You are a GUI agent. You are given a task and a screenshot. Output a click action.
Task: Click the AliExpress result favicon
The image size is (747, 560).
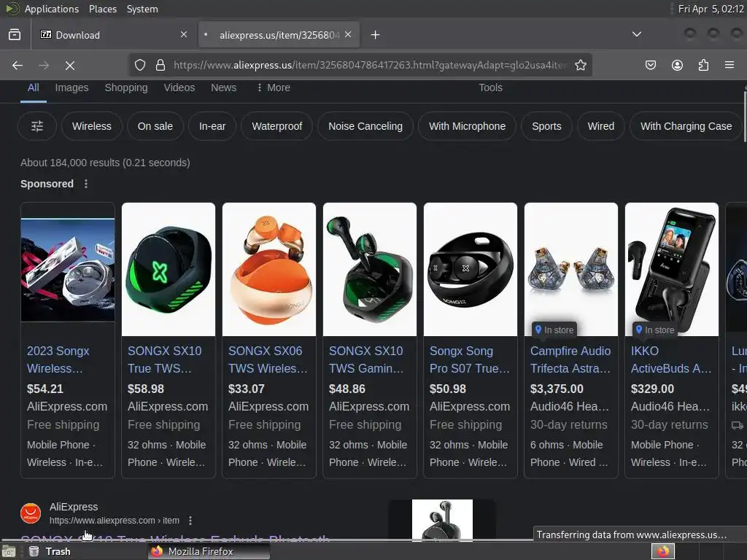coord(31,513)
